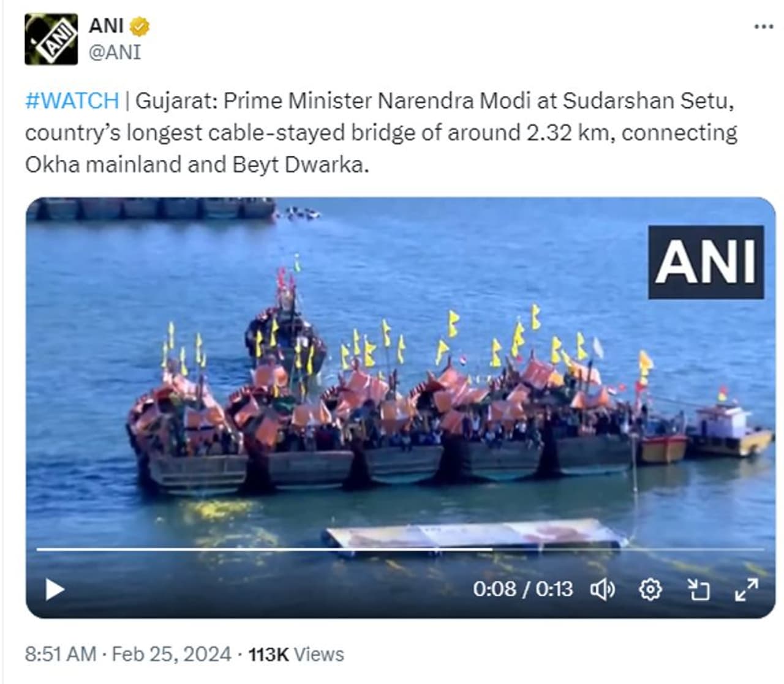Viewport: 784px width, 684px height.
Task: Click the gold verified badge
Action: click(x=140, y=26)
